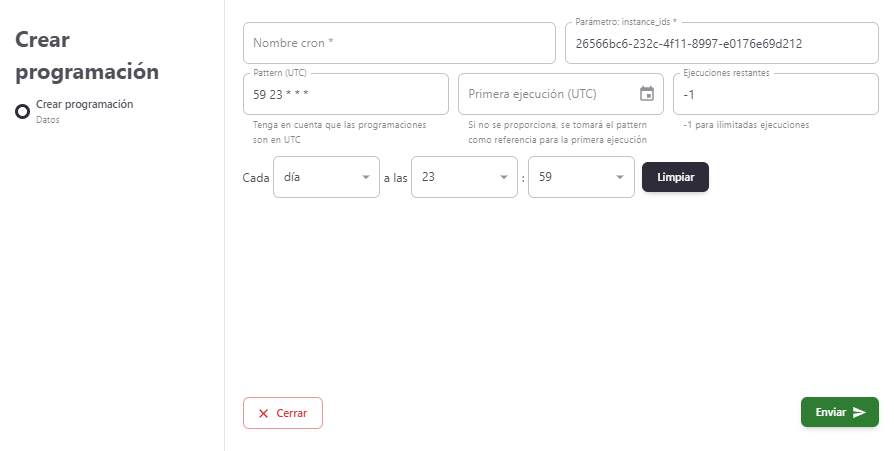Image resolution: width=894 pixels, height=451 pixels.
Task: Expand the día frequency dropdown arrow
Action: pos(363,177)
